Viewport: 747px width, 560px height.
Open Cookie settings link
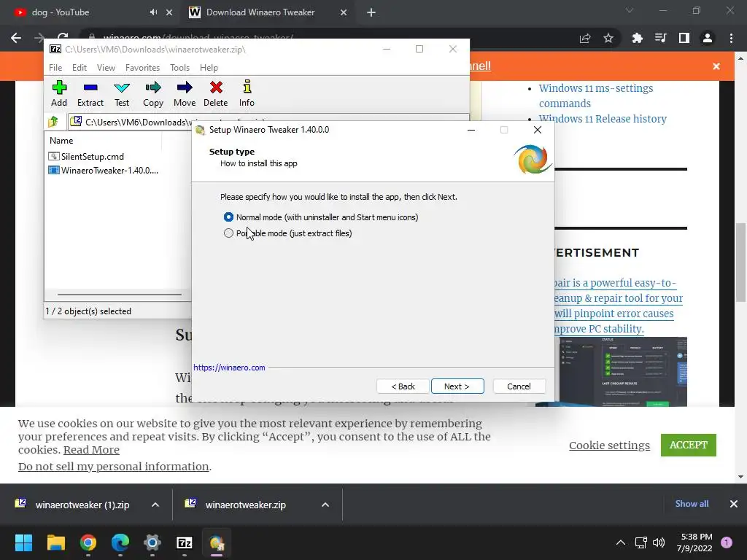tap(609, 446)
